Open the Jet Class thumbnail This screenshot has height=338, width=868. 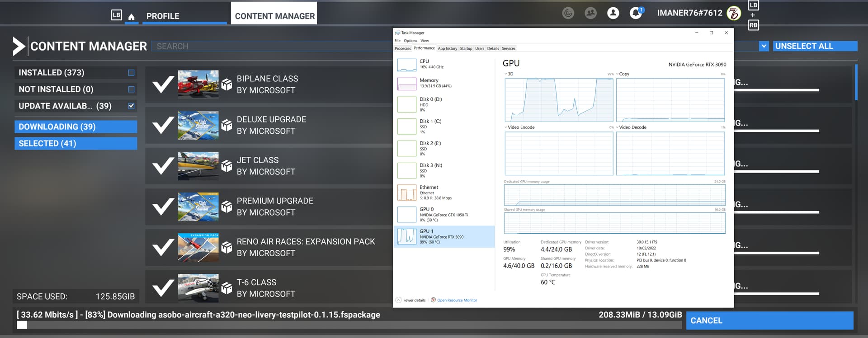coord(198,166)
